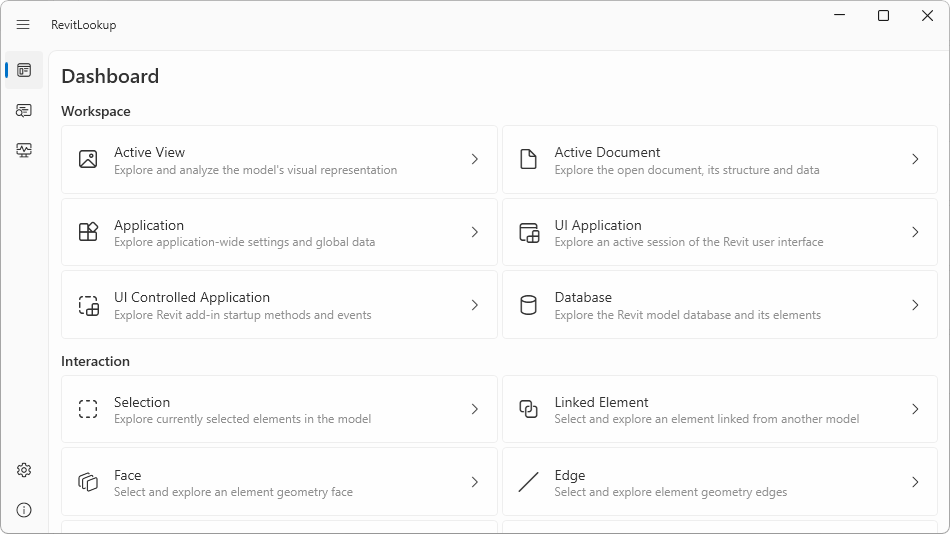Open the second sidebar page icon
The height and width of the screenshot is (534, 950).
[24, 110]
